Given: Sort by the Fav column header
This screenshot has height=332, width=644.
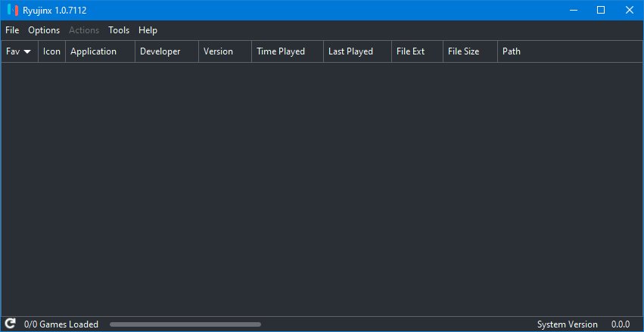Looking at the screenshot, I should pyautogui.click(x=20, y=51).
